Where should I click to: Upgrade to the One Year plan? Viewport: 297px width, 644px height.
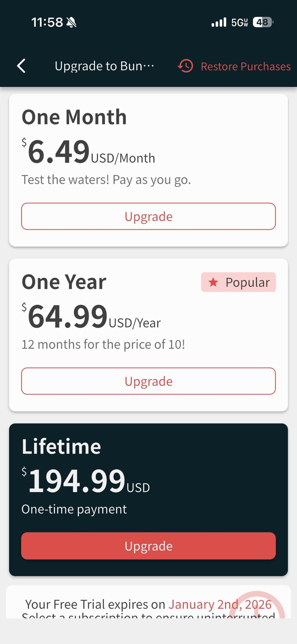(148, 381)
